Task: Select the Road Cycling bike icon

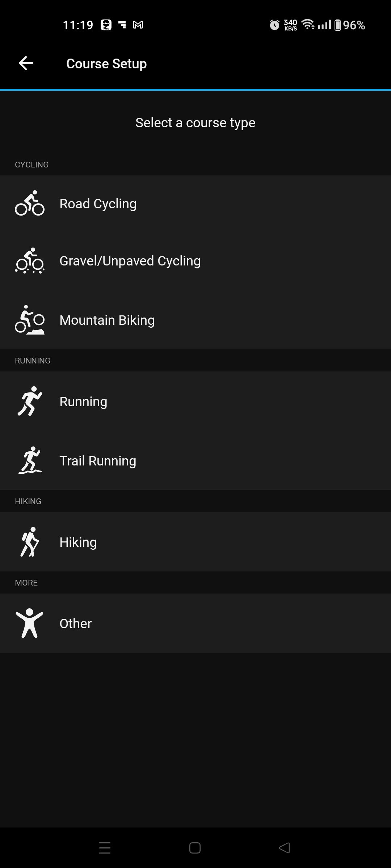Action: pyautogui.click(x=30, y=203)
